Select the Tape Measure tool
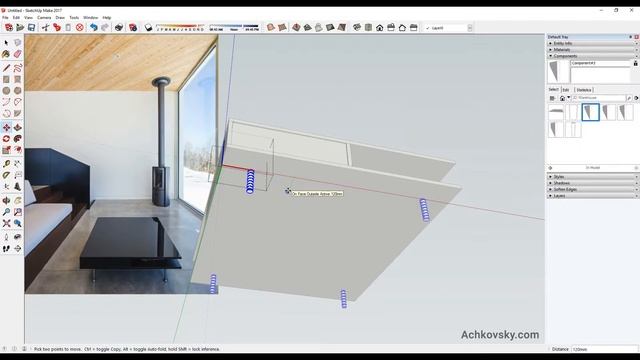The height and width of the screenshot is (360, 640). pyautogui.click(x=6, y=164)
